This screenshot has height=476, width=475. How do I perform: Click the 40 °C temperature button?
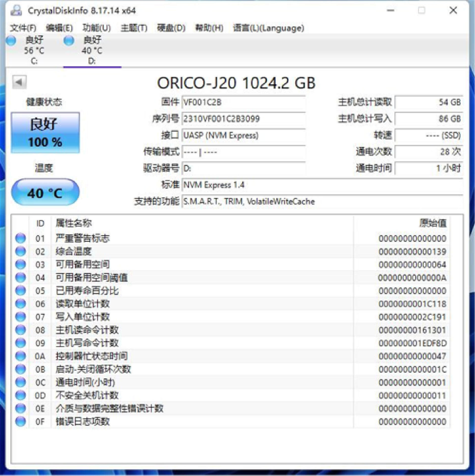click(x=45, y=192)
